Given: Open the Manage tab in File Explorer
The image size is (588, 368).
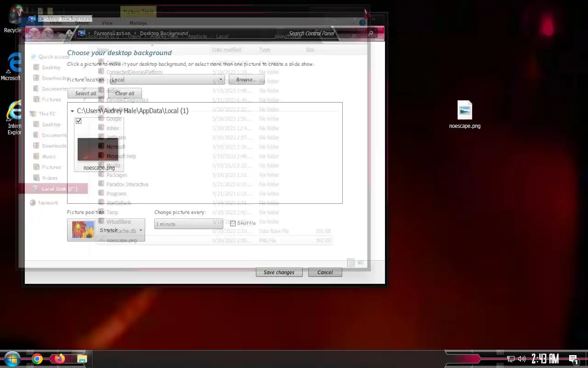Looking at the screenshot, I should [138, 23].
